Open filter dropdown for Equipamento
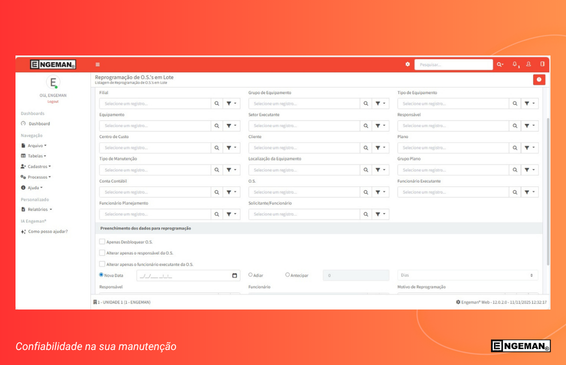This screenshot has height=365, width=566. 231,126
